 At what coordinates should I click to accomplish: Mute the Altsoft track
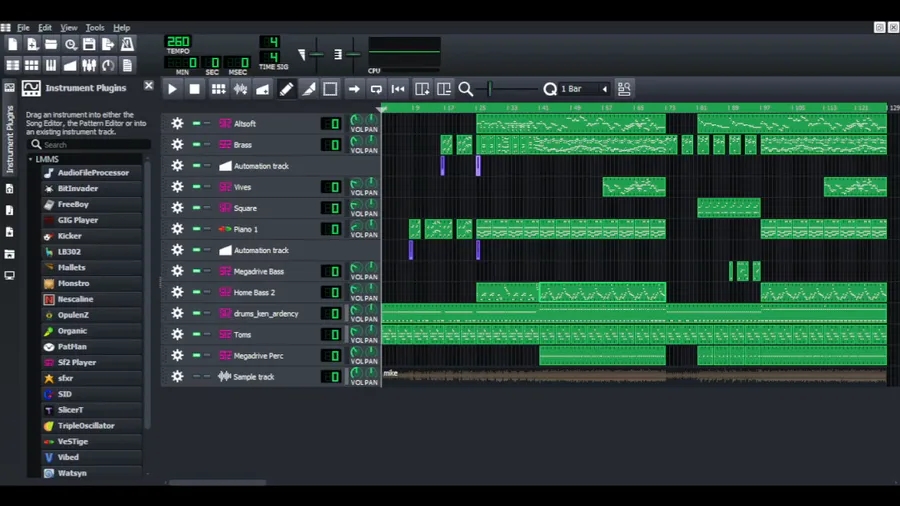196,123
